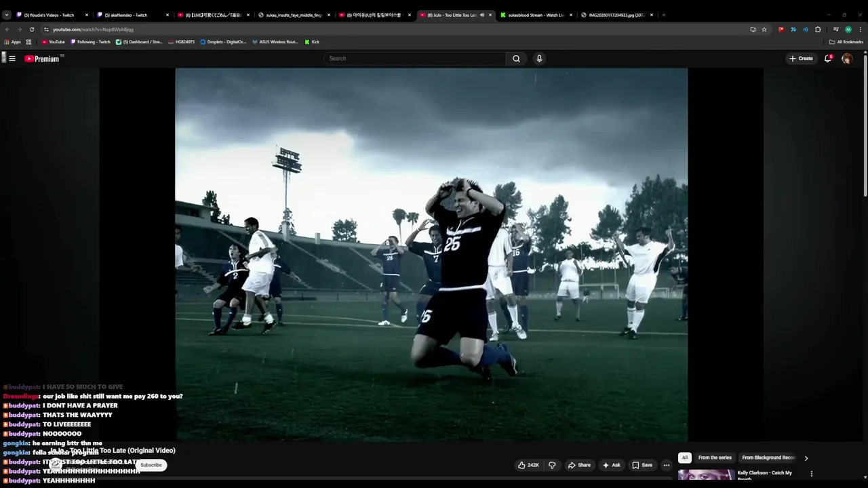Mute the JoJo - Too Little Too Late tab
Viewport: 868px width, 488px height.
[x=482, y=15]
